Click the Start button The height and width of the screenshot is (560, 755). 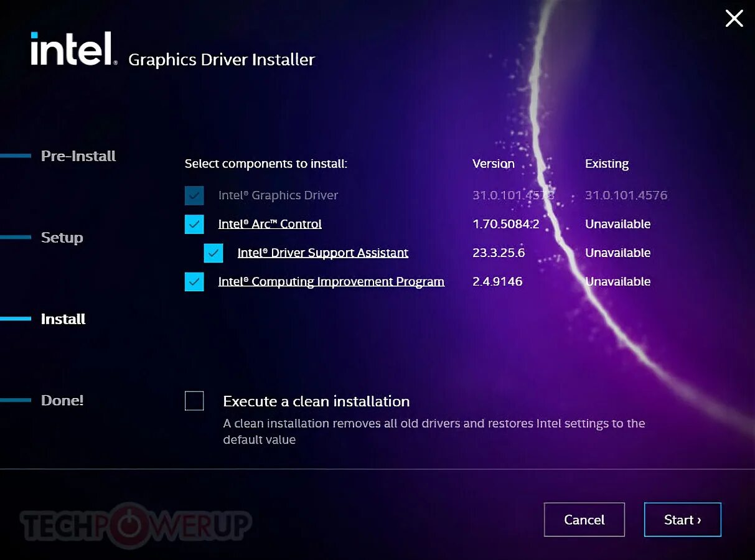point(683,520)
